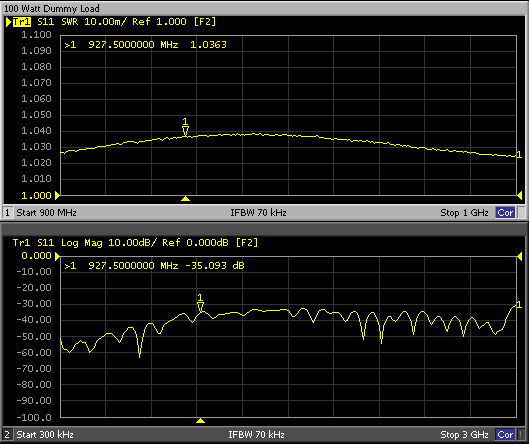Click the SWR marker readout 927.5 MHz 1.0363

coord(145,45)
